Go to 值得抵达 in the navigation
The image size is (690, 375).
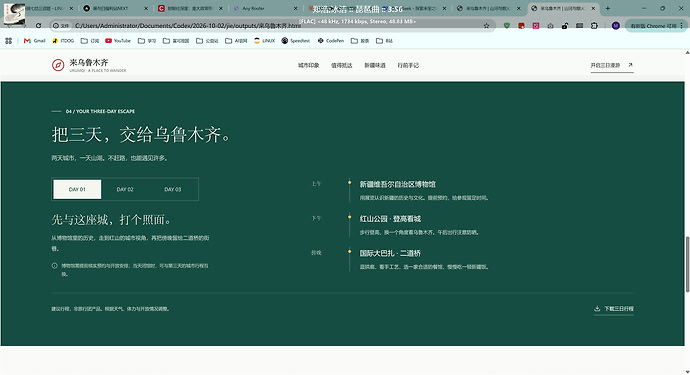341,65
